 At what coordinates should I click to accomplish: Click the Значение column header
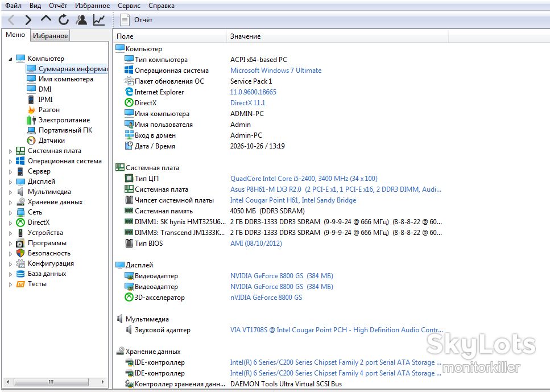[x=337, y=36]
